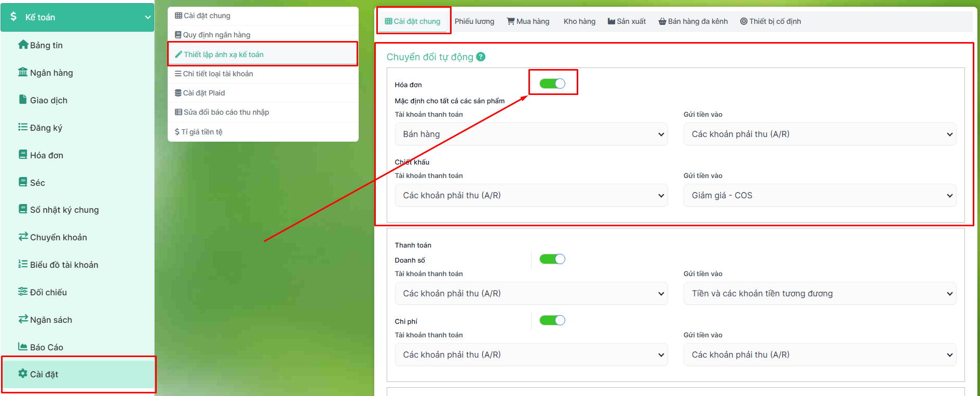Click the Bảng tin home icon
Viewport: 980px width, 396px height.
tap(23, 45)
